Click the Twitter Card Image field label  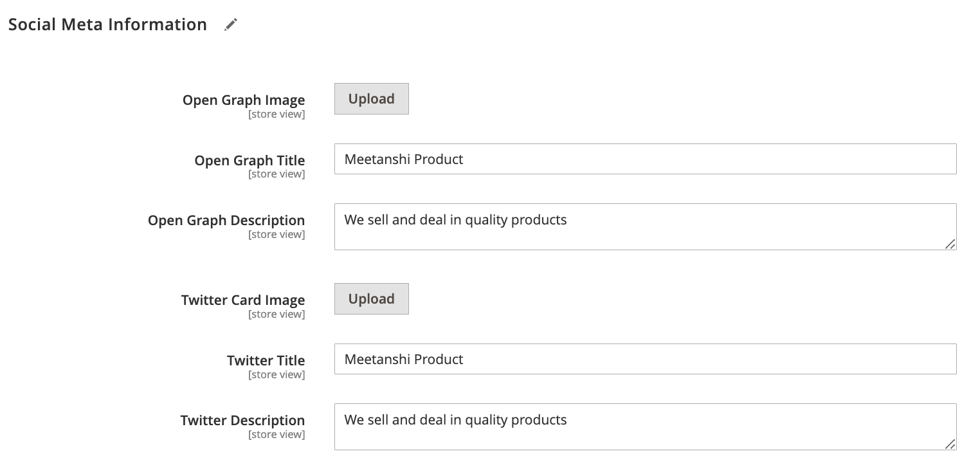pyautogui.click(x=243, y=300)
